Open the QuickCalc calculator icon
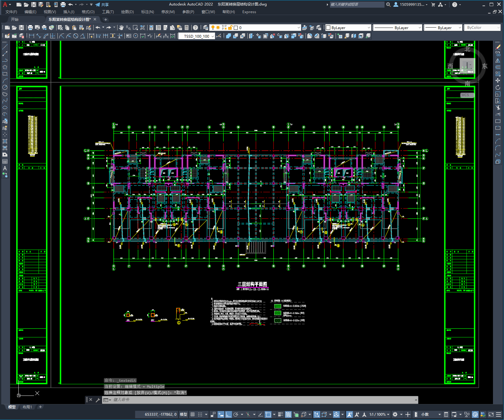The height and width of the screenshot is (420, 504). pyautogui.click(x=187, y=28)
